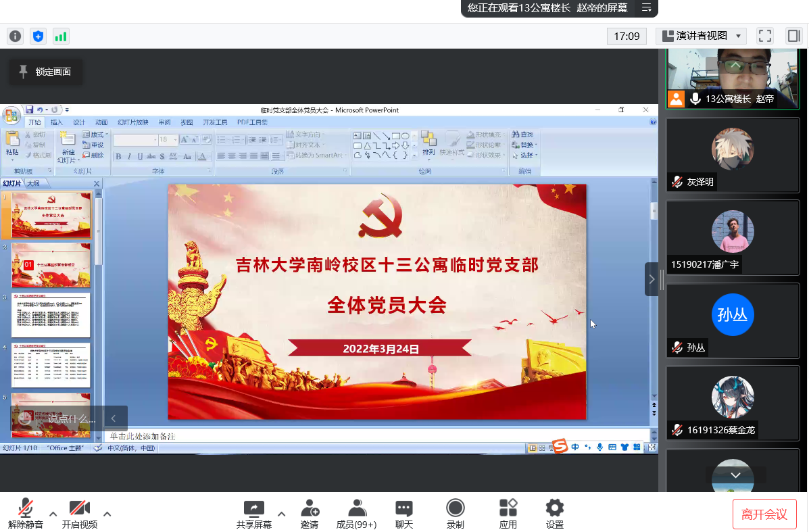This screenshot has height=532, width=809.
Task: Start recording with 录制 icon
Action: pyautogui.click(x=456, y=514)
